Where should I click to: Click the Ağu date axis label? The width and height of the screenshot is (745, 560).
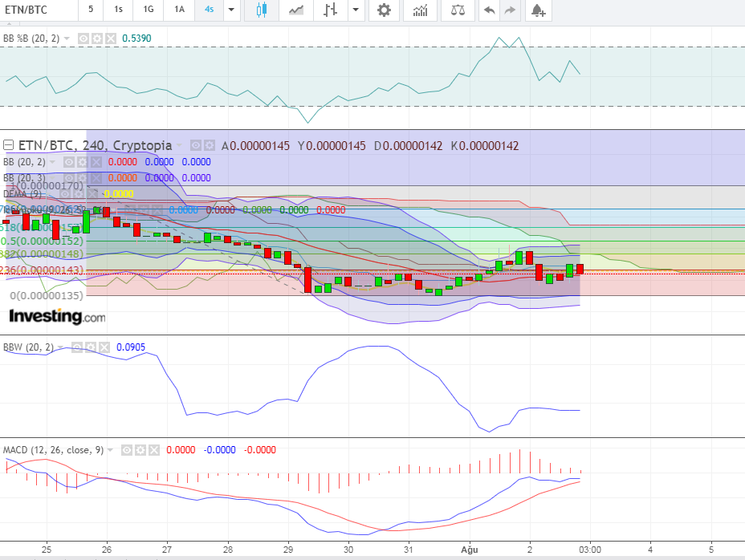pos(470,550)
